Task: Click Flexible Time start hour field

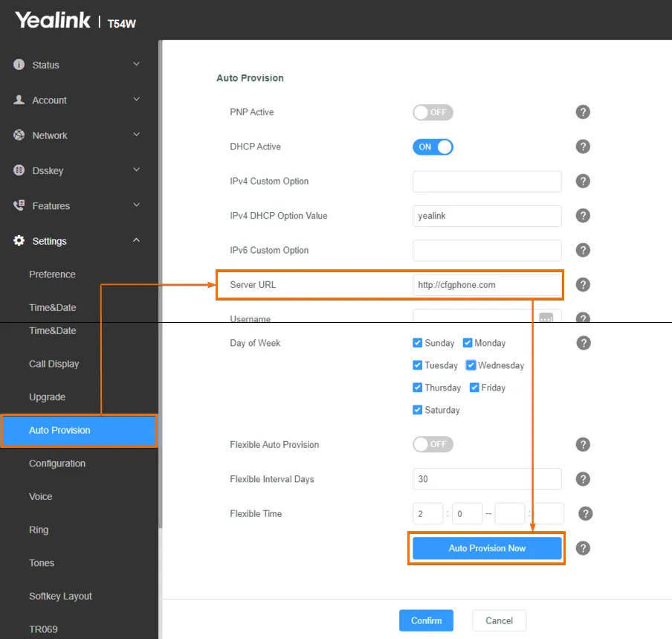Action: pyautogui.click(x=427, y=514)
